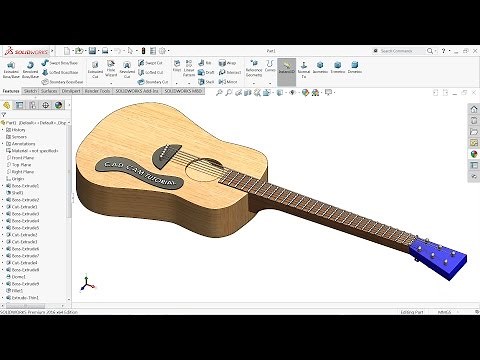Switch to Dimetric view
The image size is (480, 360).
pos(354,67)
